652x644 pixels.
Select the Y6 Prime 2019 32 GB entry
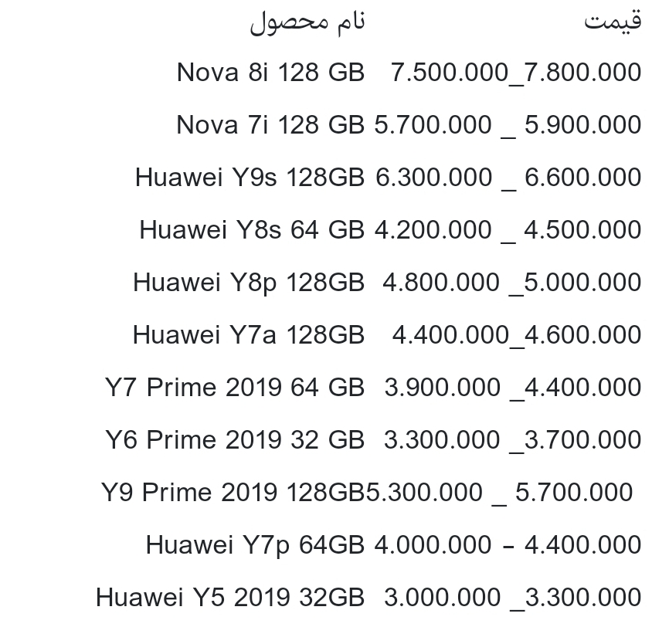pos(234,440)
